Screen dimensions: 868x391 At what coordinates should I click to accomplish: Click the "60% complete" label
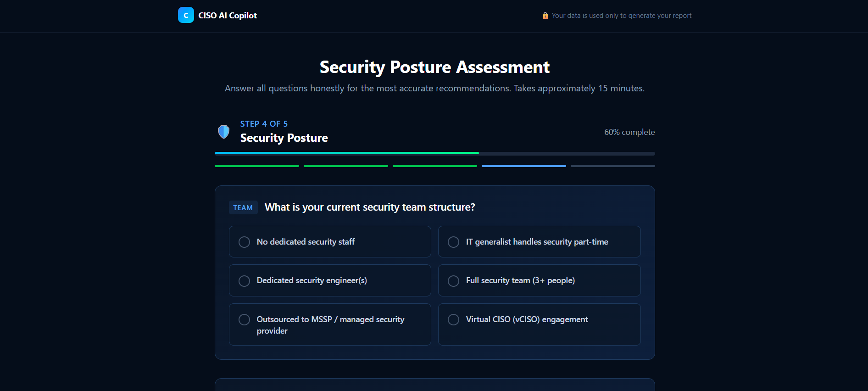629,132
